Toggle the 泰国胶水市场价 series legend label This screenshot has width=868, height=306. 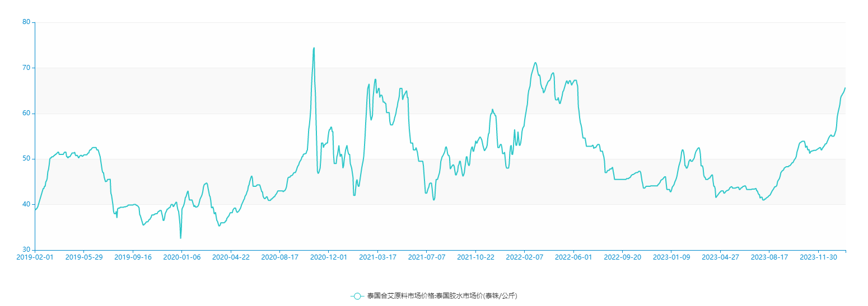(442, 296)
